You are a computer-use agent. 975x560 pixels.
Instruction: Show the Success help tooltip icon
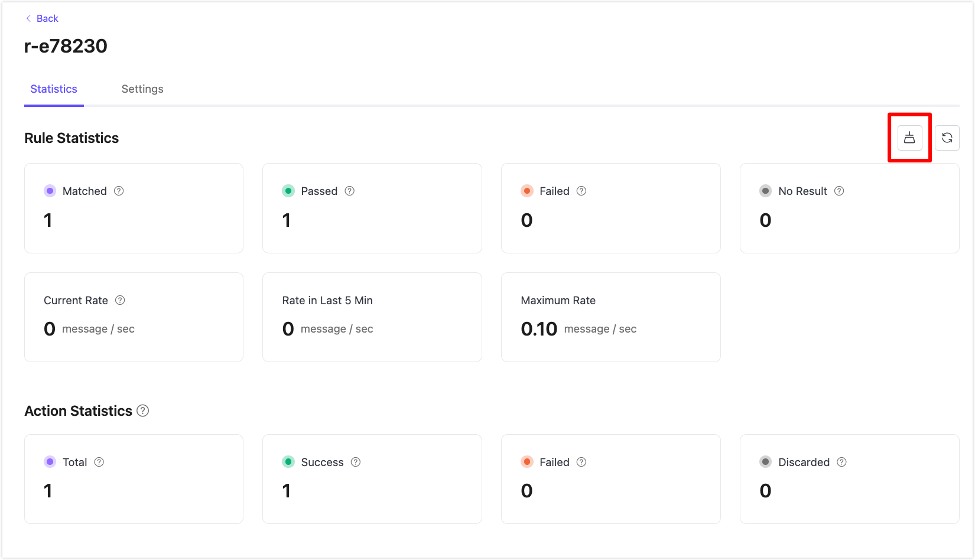[x=356, y=462]
